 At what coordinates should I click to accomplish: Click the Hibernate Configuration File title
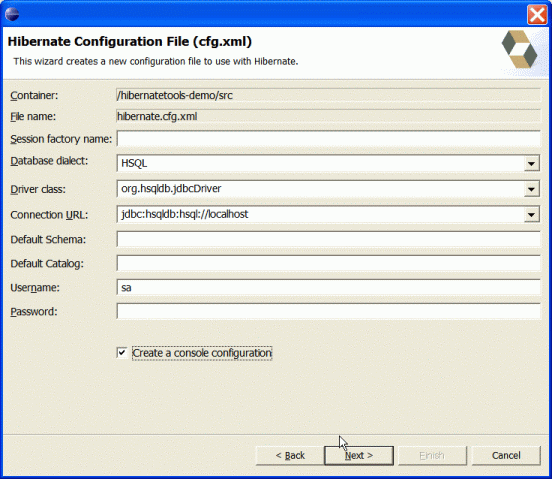click(x=130, y=42)
